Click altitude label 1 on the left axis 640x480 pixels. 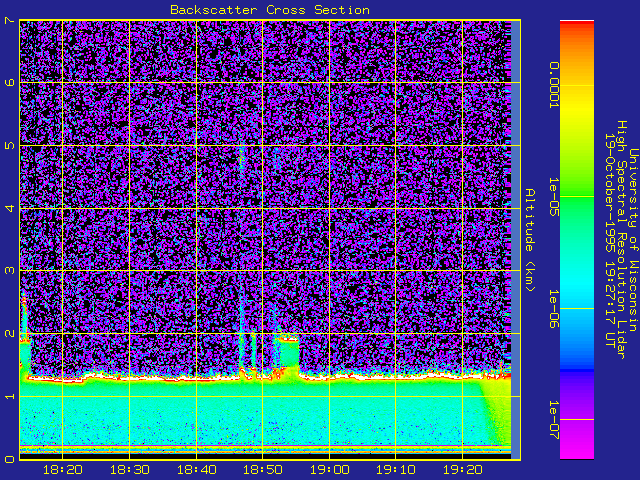point(10,396)
